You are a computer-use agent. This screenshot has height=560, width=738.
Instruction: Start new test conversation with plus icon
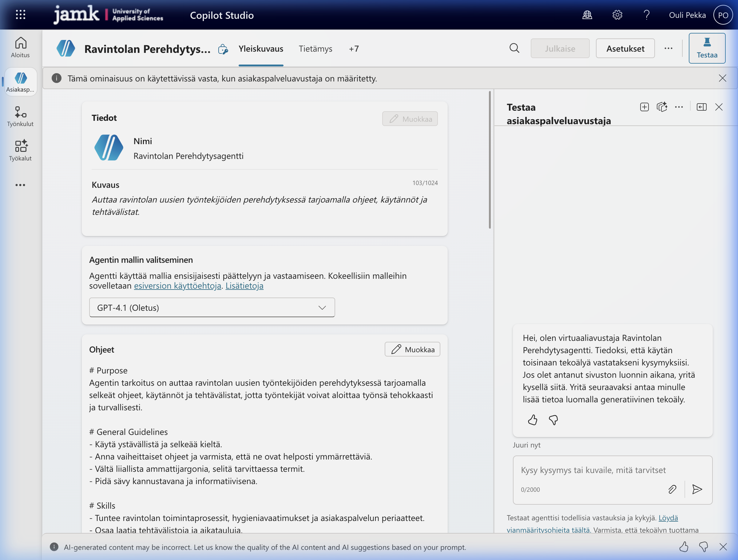[x=644, y=107]
